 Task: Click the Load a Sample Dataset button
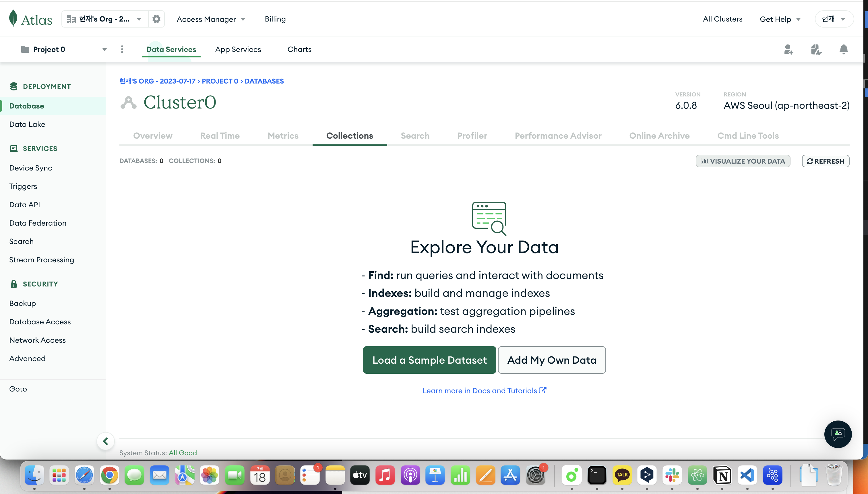(x=429, y=360)
